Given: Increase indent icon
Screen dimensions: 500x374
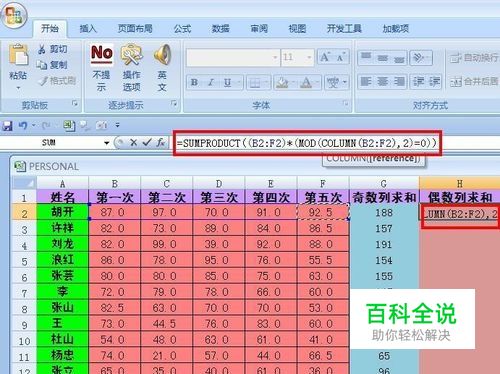Looking at the screenshot, I should pyautogui.click(x=434, y=82).
